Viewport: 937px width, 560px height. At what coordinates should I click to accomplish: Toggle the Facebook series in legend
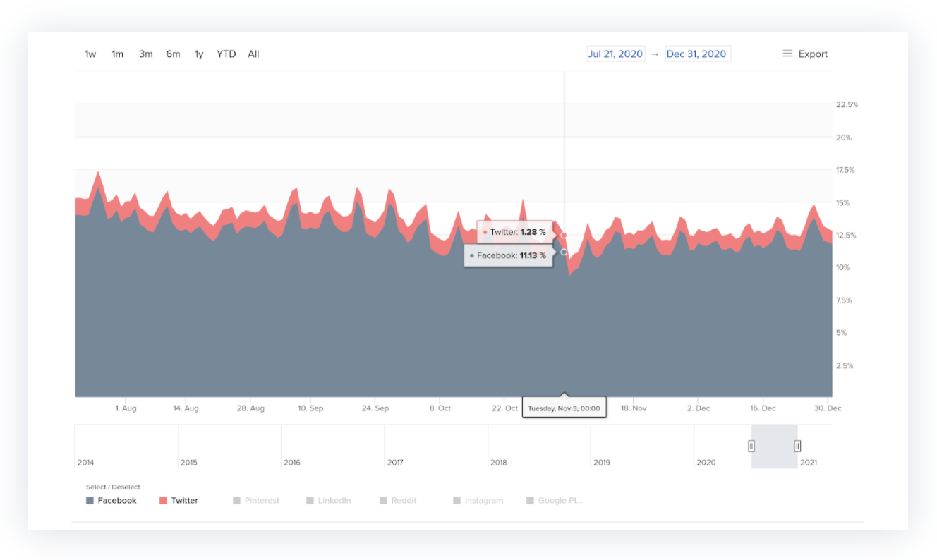tap(111, 500)
